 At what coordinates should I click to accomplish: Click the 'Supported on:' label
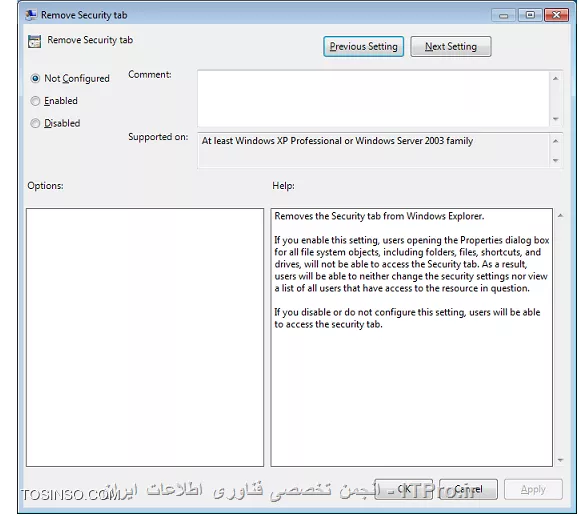pyautogui.click(x=158, y=137)
